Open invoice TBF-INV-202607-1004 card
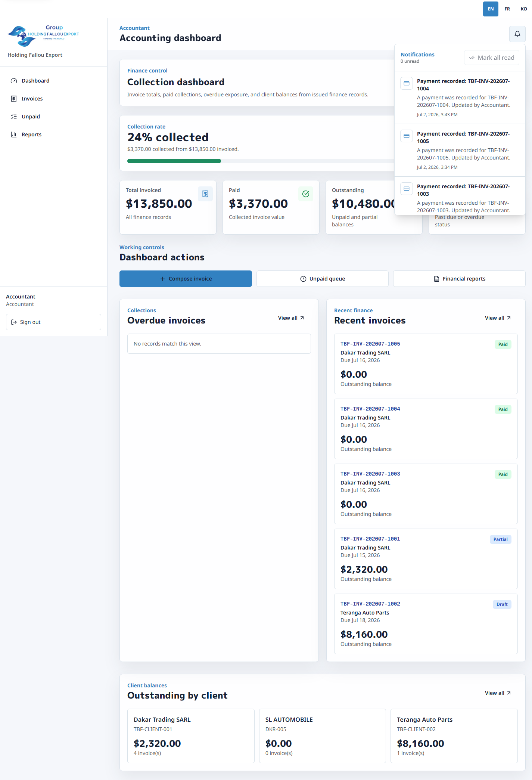The width and height of the screenshot is (532, 780). [426, 429]
